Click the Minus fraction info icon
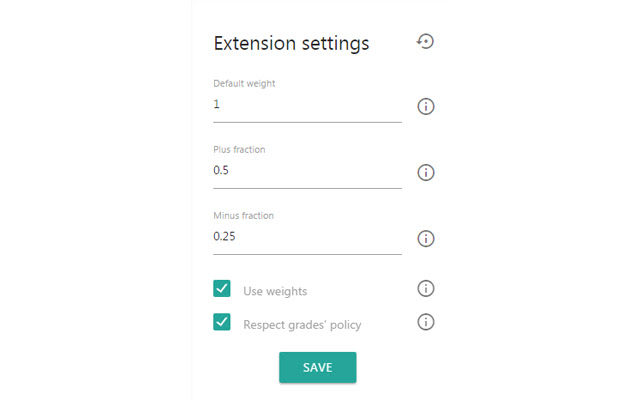This screenshot has width=640, height=400. [x=426, y=239]
